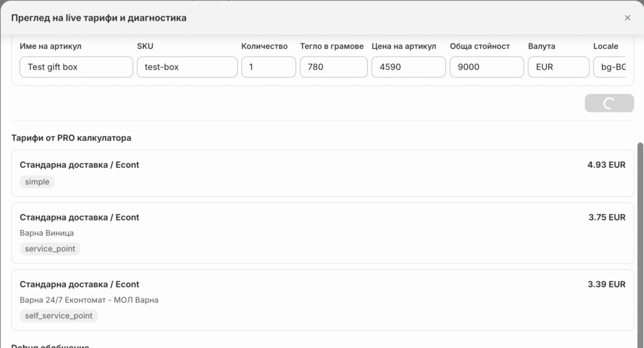Screen dimensions: 644x348
Task: Select the Econt rate for Варна Виница
Action: coord(323,232)
